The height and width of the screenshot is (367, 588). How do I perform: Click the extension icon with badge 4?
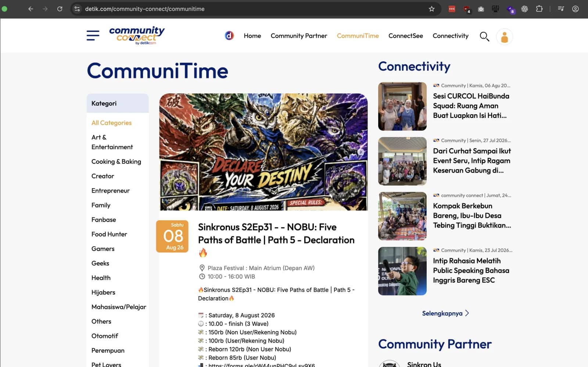[467, 10]
